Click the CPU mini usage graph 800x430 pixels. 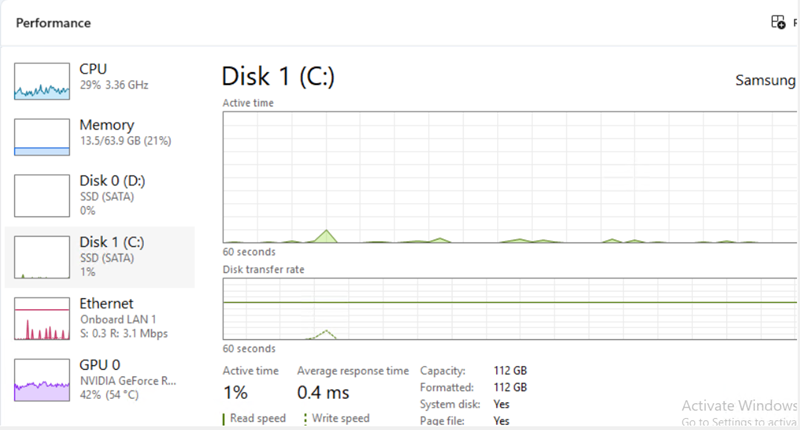tap(41, 81)
